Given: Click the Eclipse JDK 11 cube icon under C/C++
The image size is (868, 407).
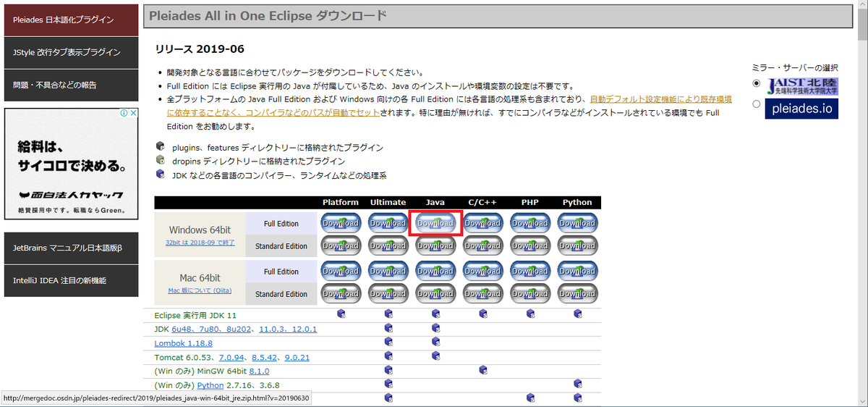Looking at the screenshot, I should coord(482,314).
